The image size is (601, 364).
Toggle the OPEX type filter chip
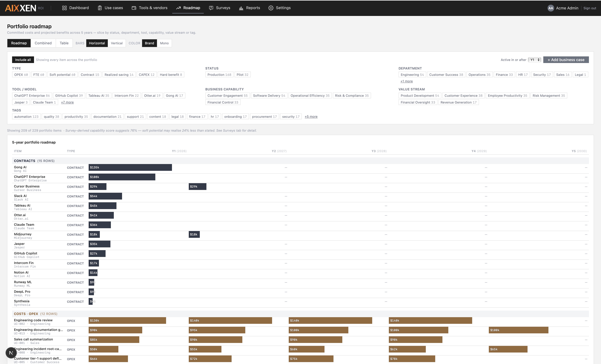[x=21, y=75]
